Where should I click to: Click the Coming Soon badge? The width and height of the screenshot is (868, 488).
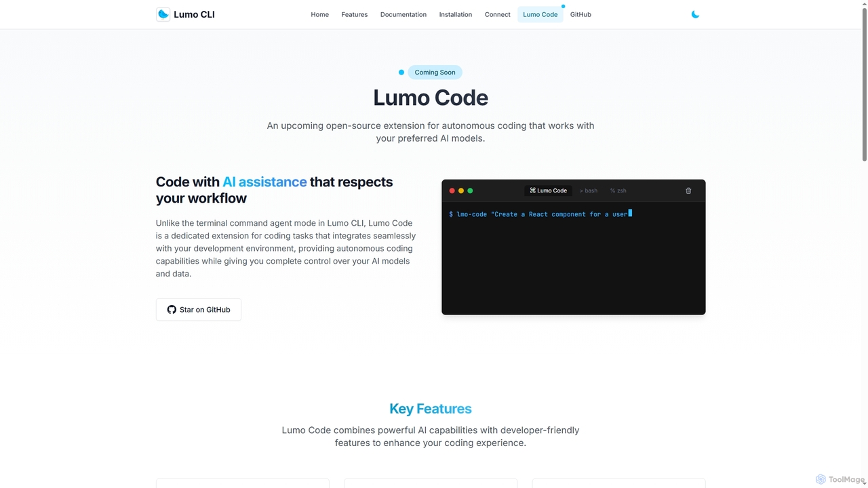coord(435,73)
